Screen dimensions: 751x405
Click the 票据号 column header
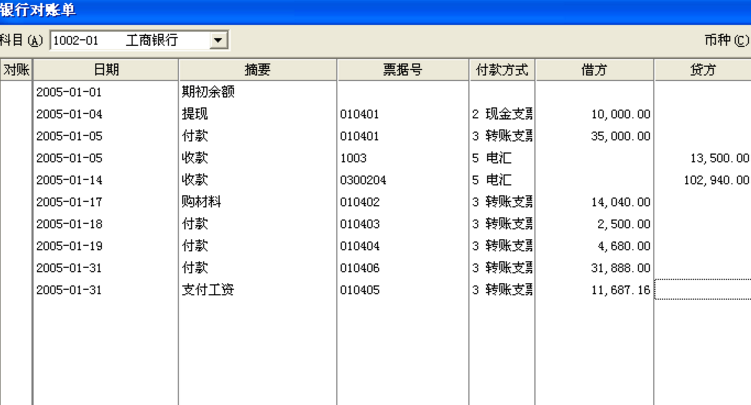tap(403, 70)
